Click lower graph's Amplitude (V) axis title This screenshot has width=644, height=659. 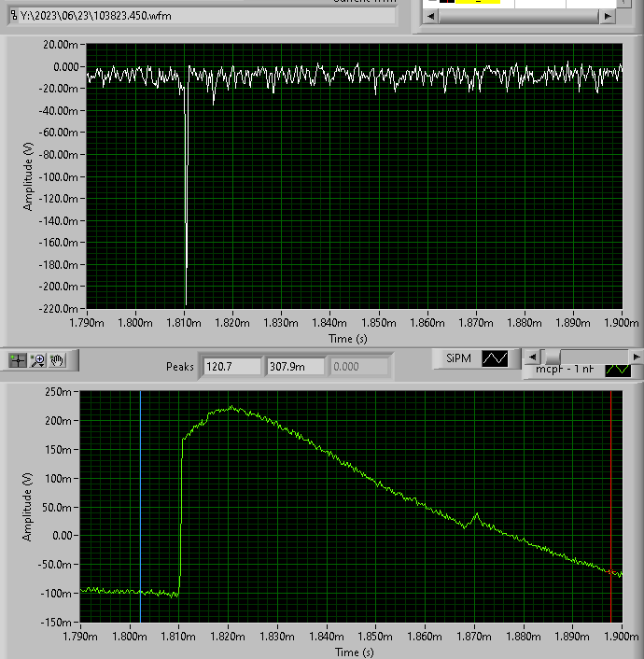click(27, 507)
